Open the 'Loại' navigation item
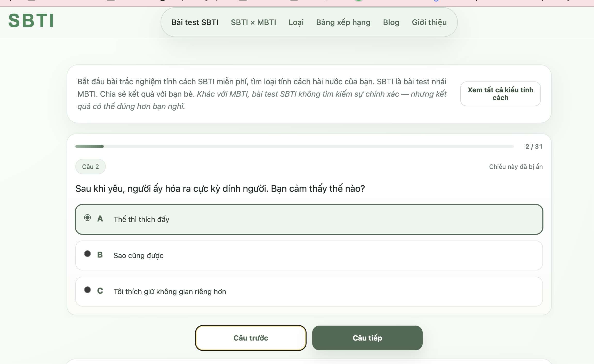This screenshot has width=594, height=364. (296, 22)
